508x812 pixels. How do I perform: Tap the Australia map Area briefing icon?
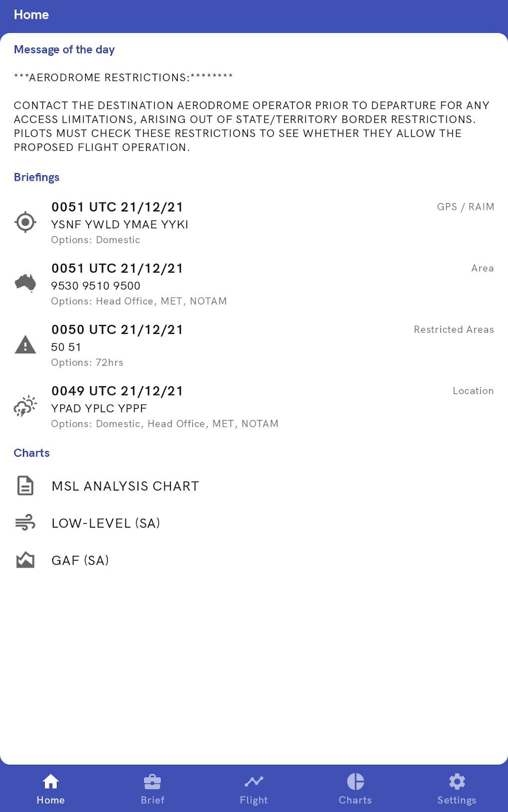(25, 283)
